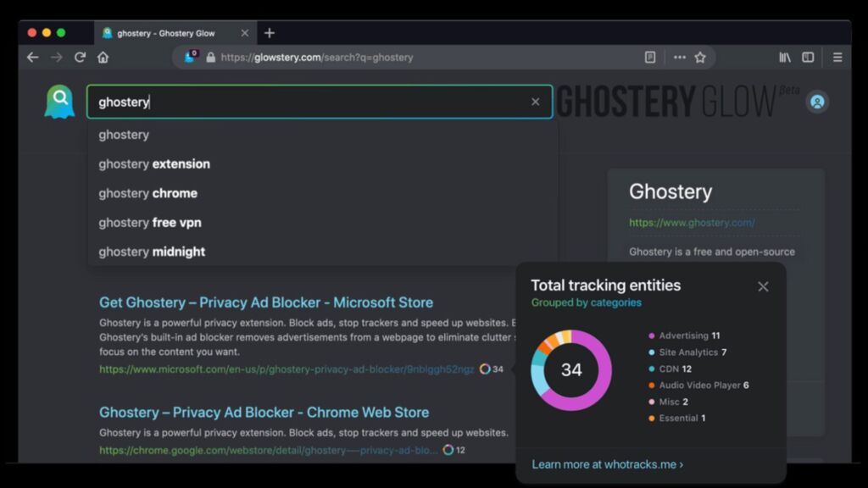
Task: Open the library icon in the toolbar
Action: (x=785, y=58)
